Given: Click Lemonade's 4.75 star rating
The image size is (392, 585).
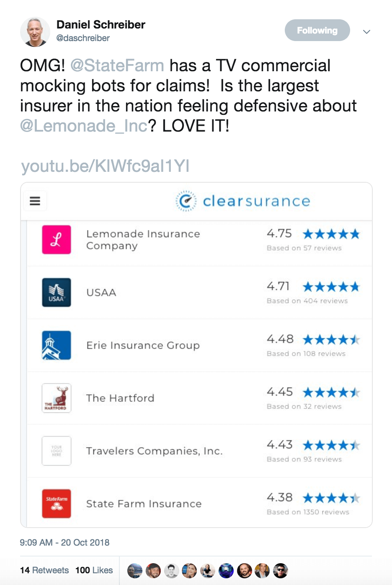Looking at the screenshot, I should pyautogui.click(x=331, y=234).
